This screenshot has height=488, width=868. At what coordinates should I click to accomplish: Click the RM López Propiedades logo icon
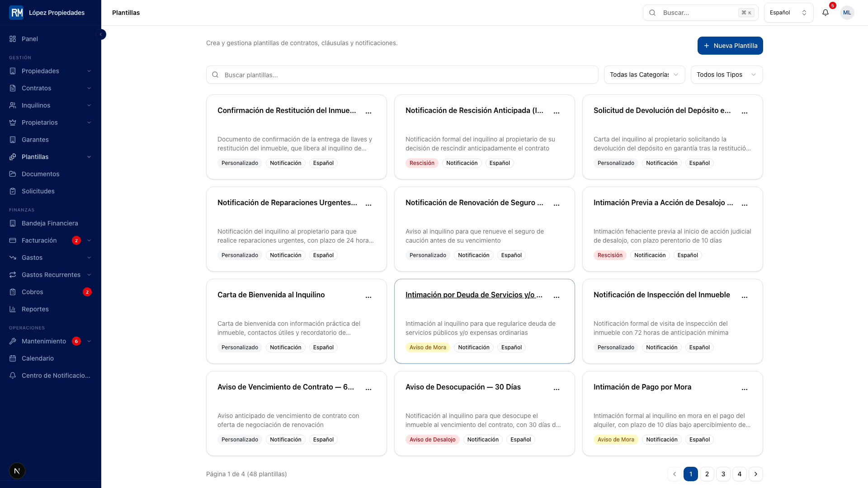(x=16, y=13)
